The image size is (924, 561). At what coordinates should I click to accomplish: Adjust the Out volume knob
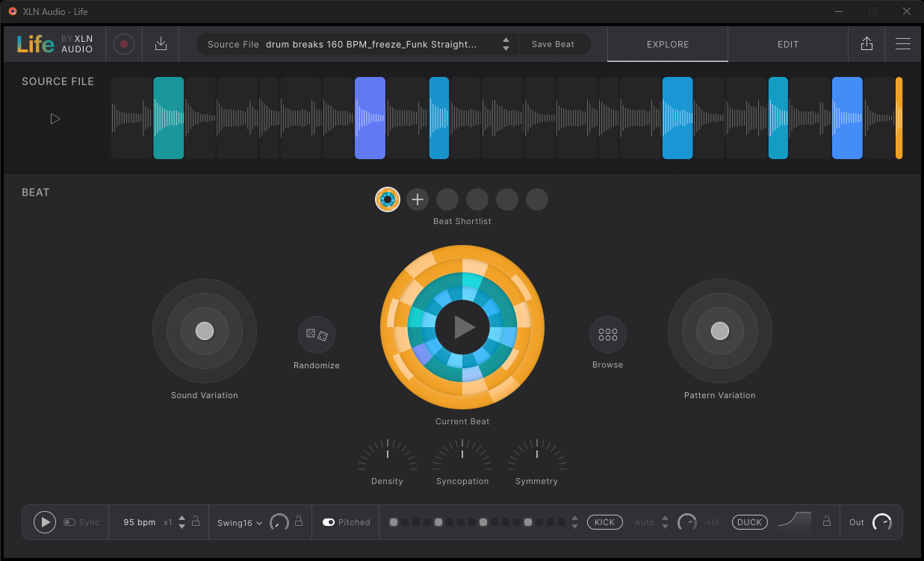click(x=881, y=522)
